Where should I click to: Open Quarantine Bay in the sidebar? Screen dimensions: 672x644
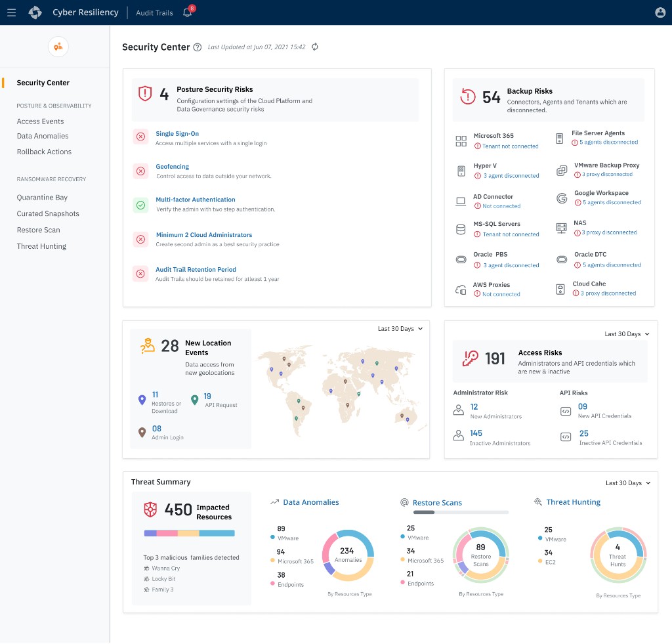[42, 198]
